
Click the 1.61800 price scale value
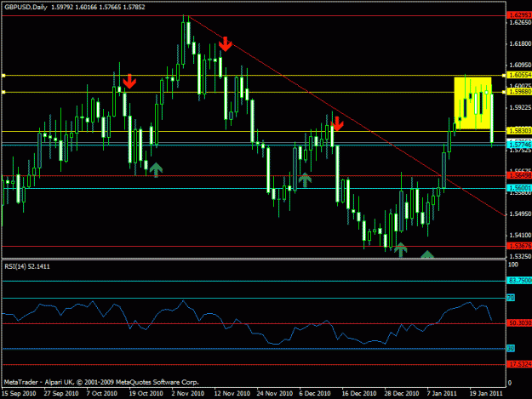click(520, 43)
